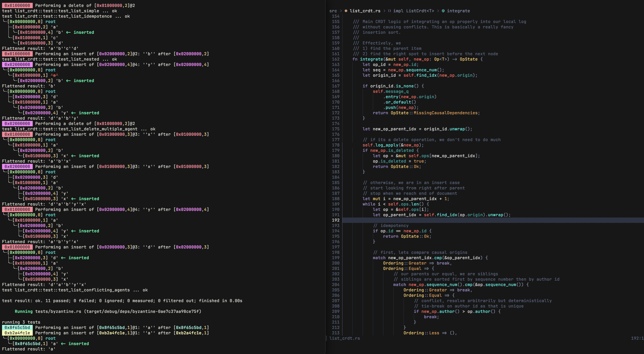Click the Rust file icon in breadcrumb

(346, 11)
